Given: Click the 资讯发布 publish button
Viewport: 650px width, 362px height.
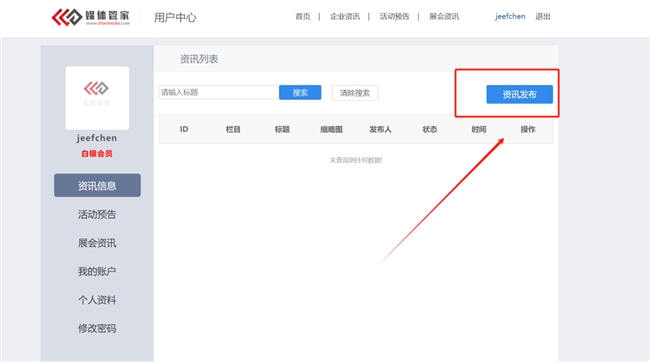Looking at the screenshot, I should 519,94.
